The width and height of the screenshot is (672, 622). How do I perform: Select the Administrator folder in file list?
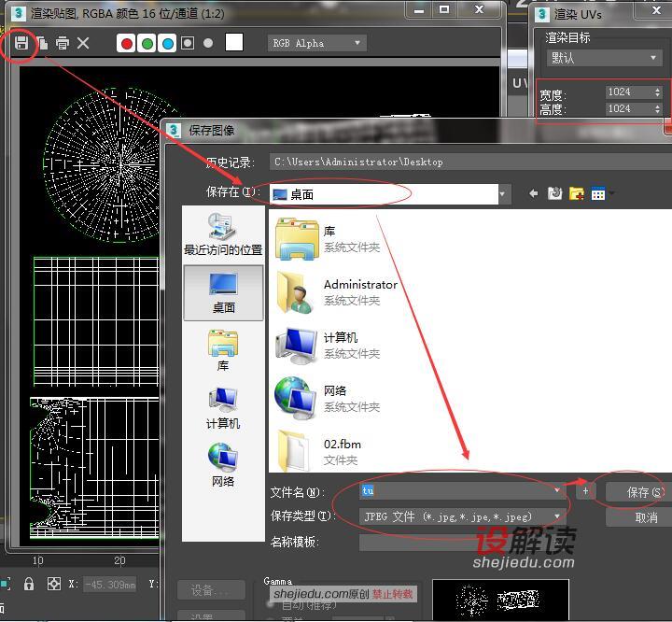(336, 292)
